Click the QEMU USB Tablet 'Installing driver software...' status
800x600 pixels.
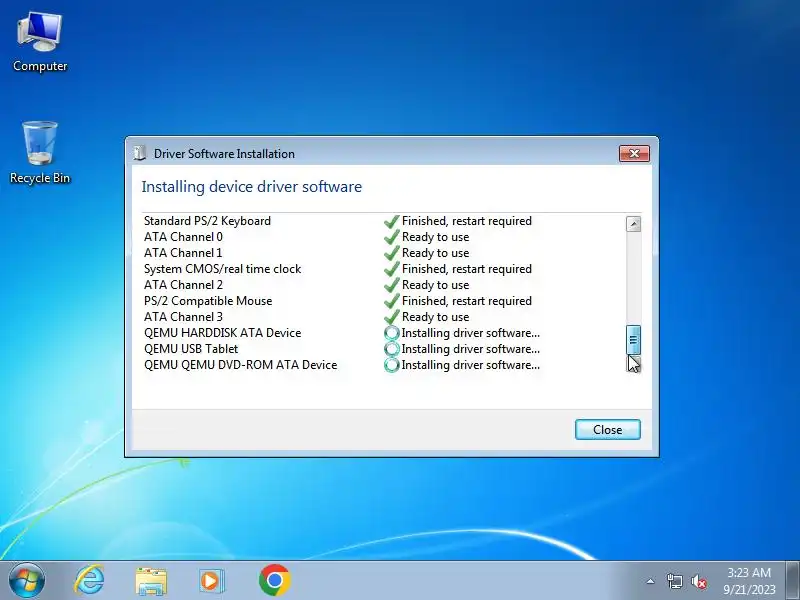point(470,349)
